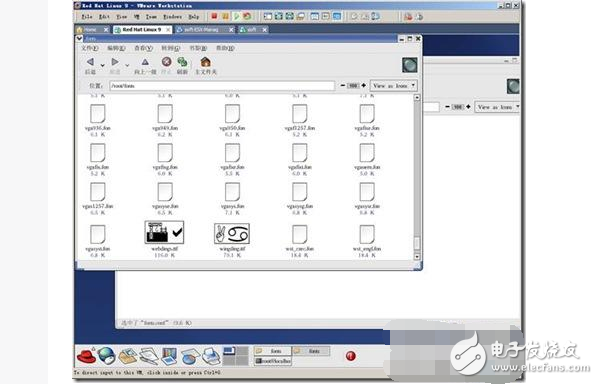This screenshot has height=384, width=598.
Task: Select the vga949.fon file icon
Action: coord(165,114)
